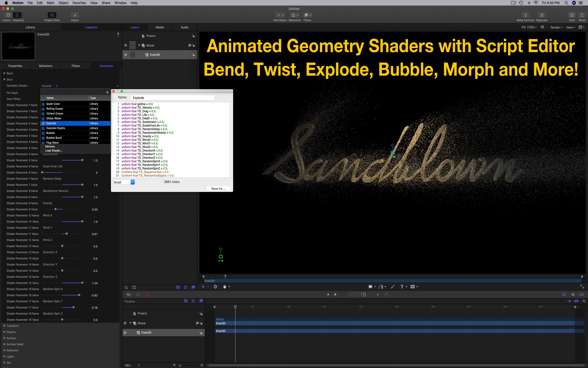Open the Import toolbar icon
Image resolution: width=588 pixels, height=368 pixels.
point(75,15)
